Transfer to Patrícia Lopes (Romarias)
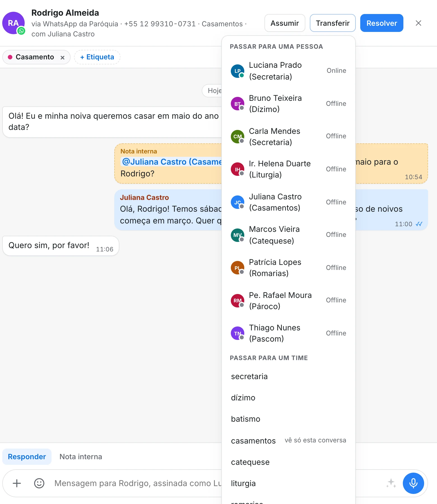This screenshot has height=504, width=437. pos(289,268)
